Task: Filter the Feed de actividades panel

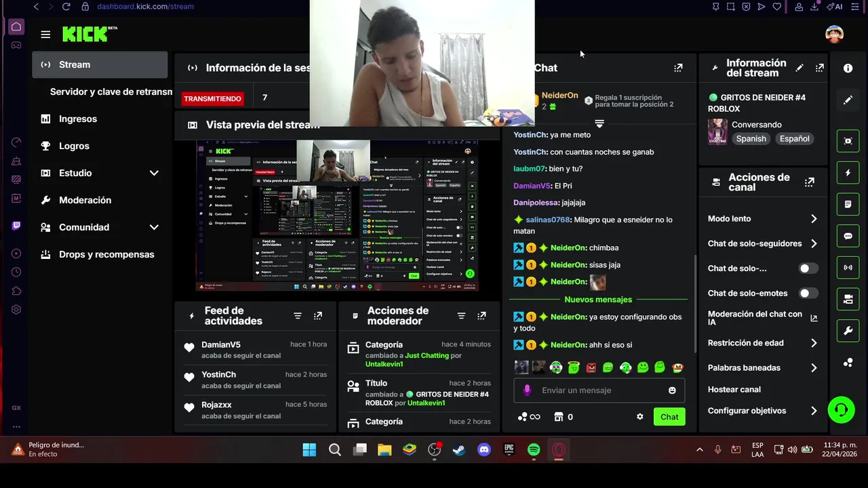Action: 297,316
